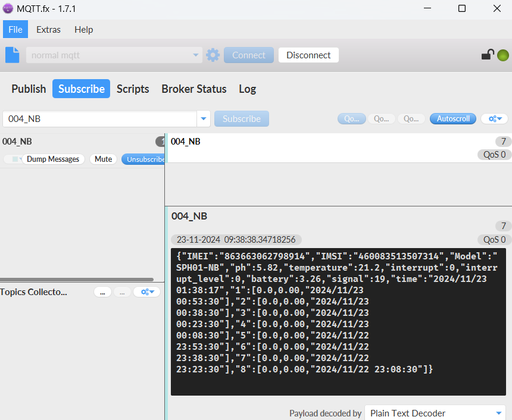Screen dimensions: 512x420
Task: Select the 004_NB subscription in the left panel
Action: click(82, 151)
